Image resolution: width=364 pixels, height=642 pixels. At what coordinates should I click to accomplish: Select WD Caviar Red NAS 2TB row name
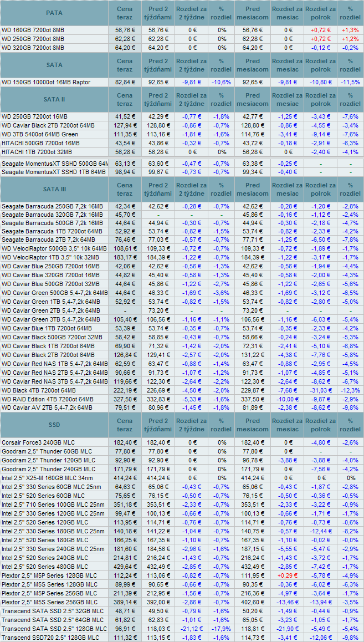(55, 373)
